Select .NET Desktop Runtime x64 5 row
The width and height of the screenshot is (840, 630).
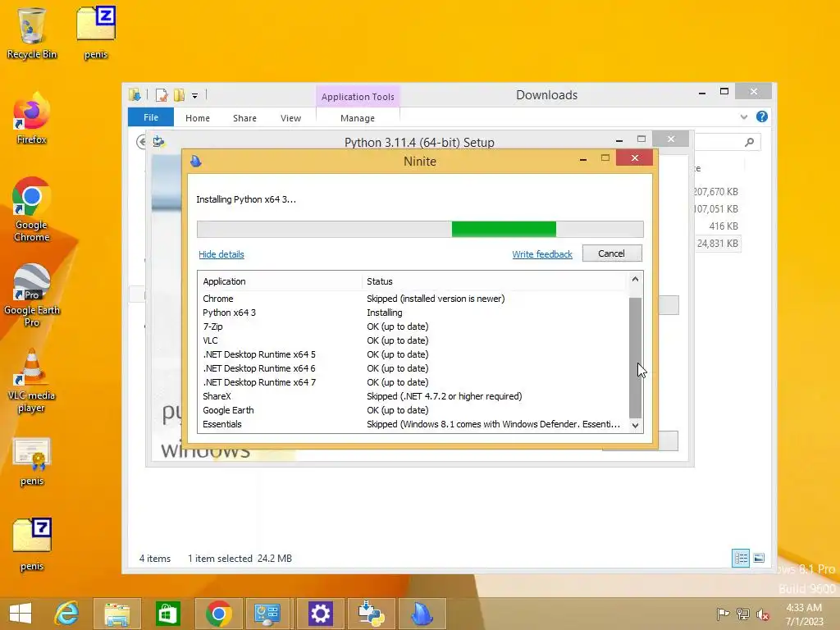coord(413,354)
